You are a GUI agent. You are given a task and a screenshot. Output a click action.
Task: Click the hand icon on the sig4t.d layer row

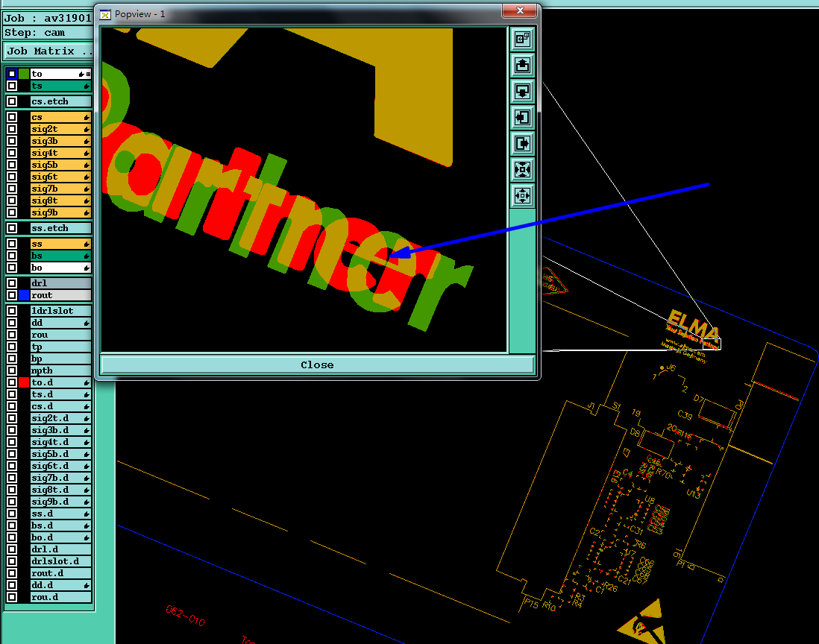(x=87, y=443)
